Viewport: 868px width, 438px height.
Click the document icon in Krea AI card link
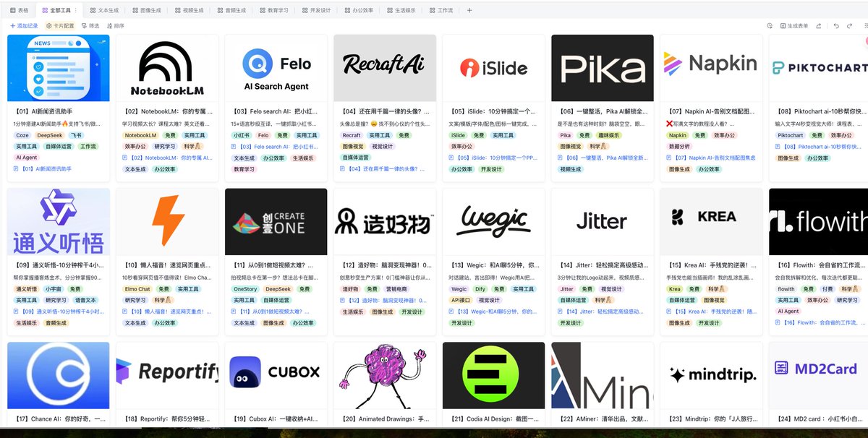click(x=670, y=312)
